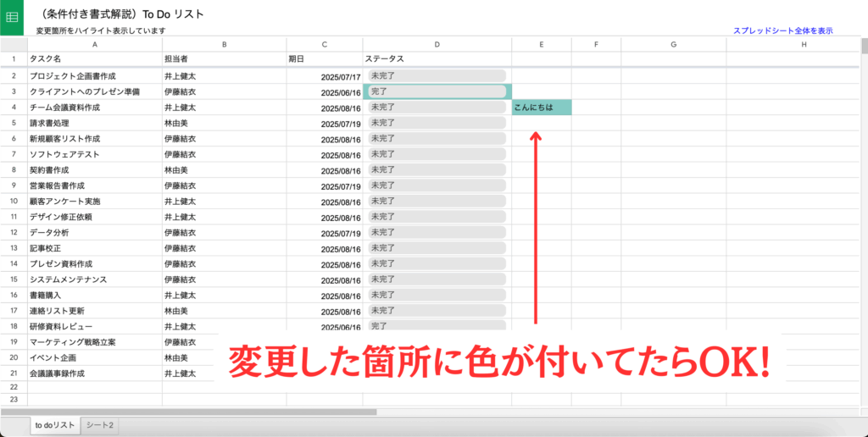
Task: Open status dropdown for 営業報告書作成 row
Action: (437, 185)
